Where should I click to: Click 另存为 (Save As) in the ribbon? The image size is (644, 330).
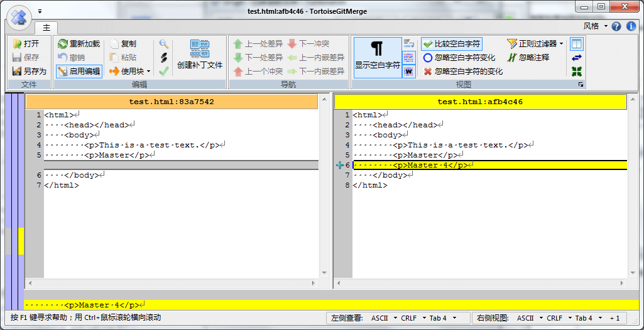(x=29, y=72)
